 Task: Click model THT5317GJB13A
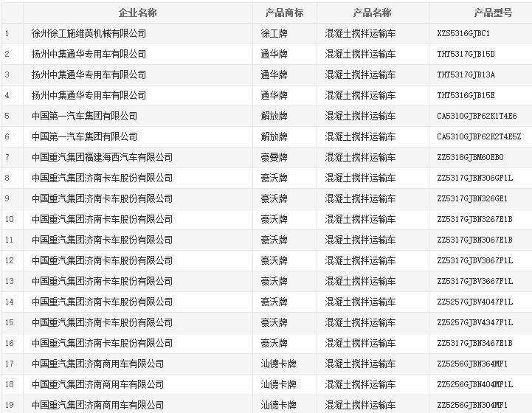tap(466, 74)
